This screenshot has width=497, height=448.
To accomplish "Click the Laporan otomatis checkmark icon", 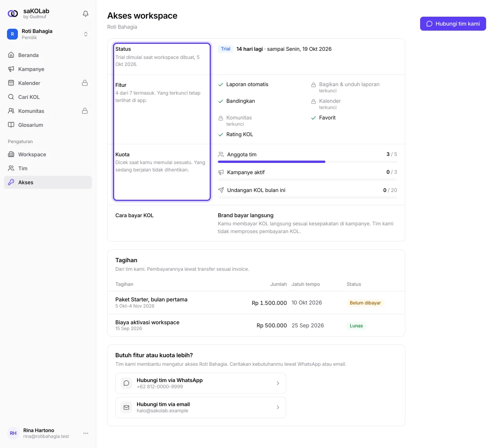I will click(221, 85).
